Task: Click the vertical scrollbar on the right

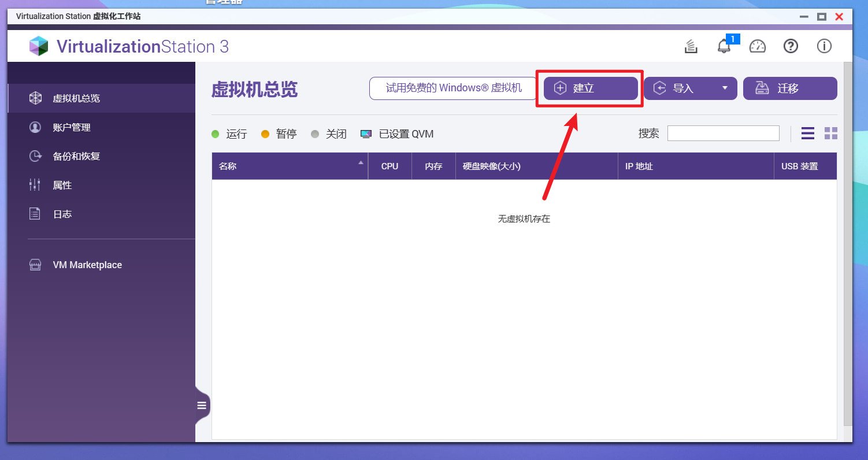Action: (848, 243)
